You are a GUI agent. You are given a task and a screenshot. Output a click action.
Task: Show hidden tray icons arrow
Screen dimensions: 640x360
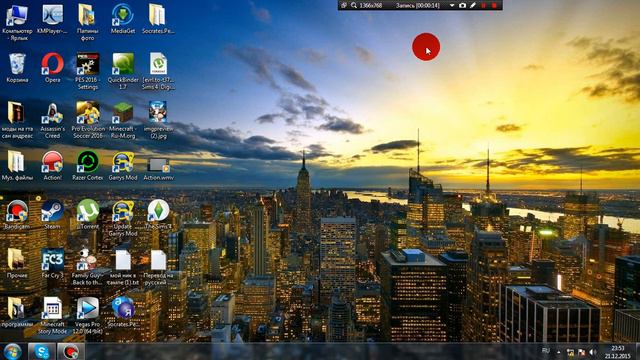559,352
